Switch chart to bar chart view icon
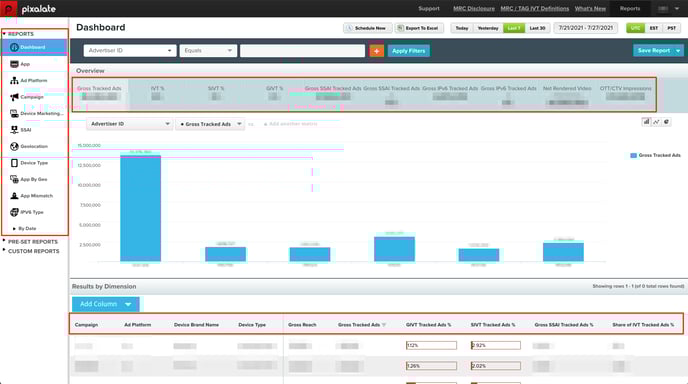This screenshot has height=384, width=688. pyautogui.click(x=646, y=122)
